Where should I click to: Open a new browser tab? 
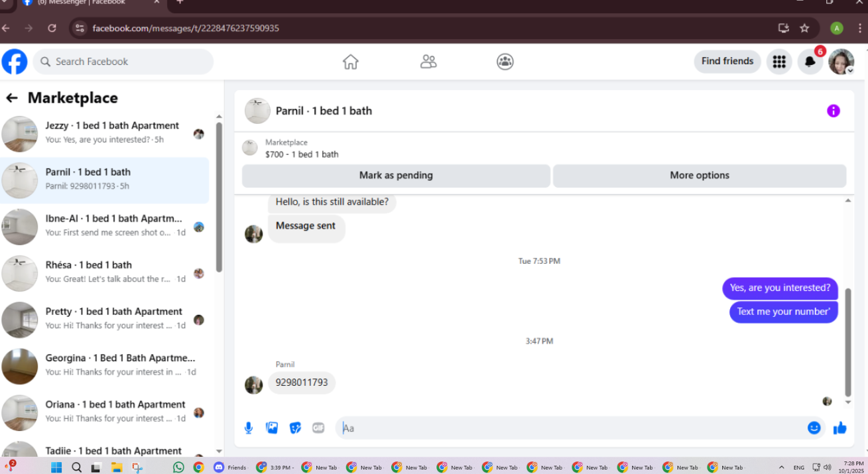tap(180, 2)
